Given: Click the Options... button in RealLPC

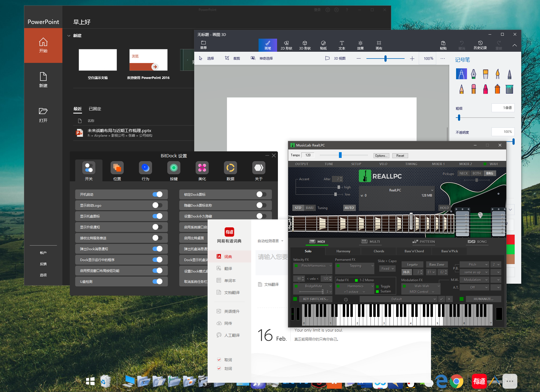Looking at the screenshot, I should [381, 156].
